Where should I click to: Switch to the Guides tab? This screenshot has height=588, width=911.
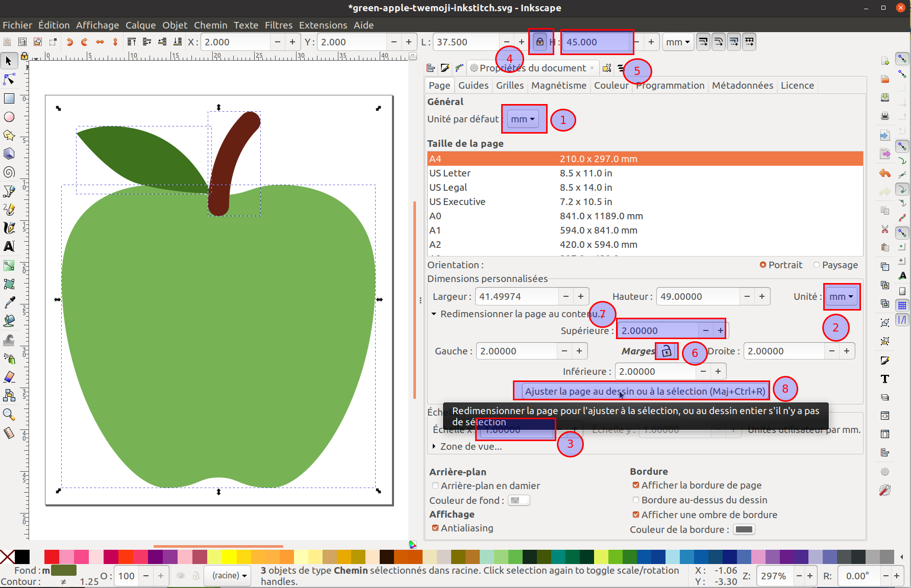point(473,85)
